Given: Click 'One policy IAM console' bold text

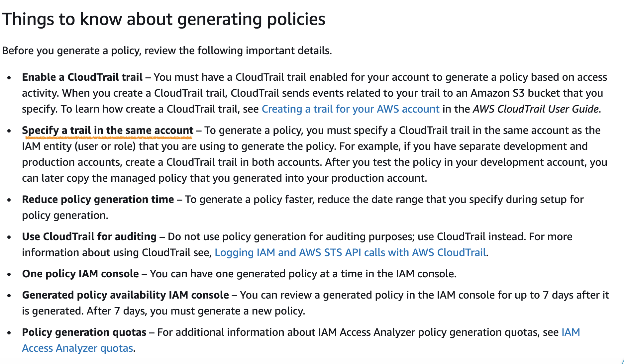Looking at the screenshot, I should tap(80, 274).
